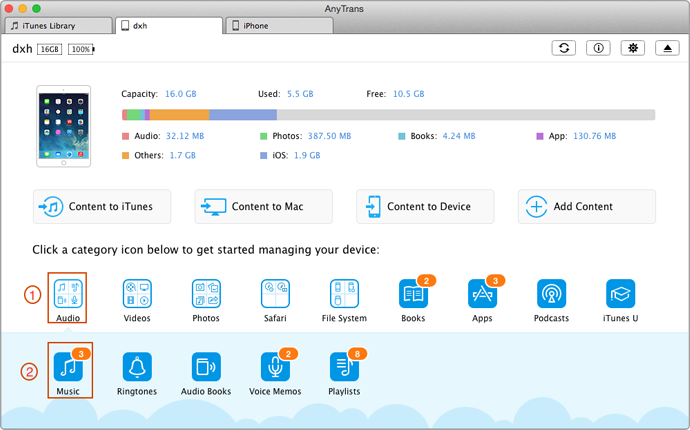690x430 pixels.
Task: Click the Photos green legend swatch
Action: tap(264, 136)
